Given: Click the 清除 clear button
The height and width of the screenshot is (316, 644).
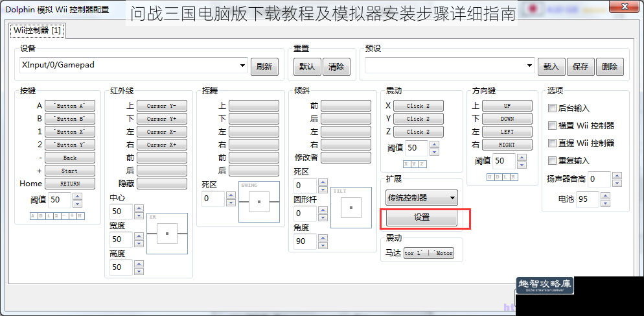Looking at the screenshot, I should [x=336, y=67].
